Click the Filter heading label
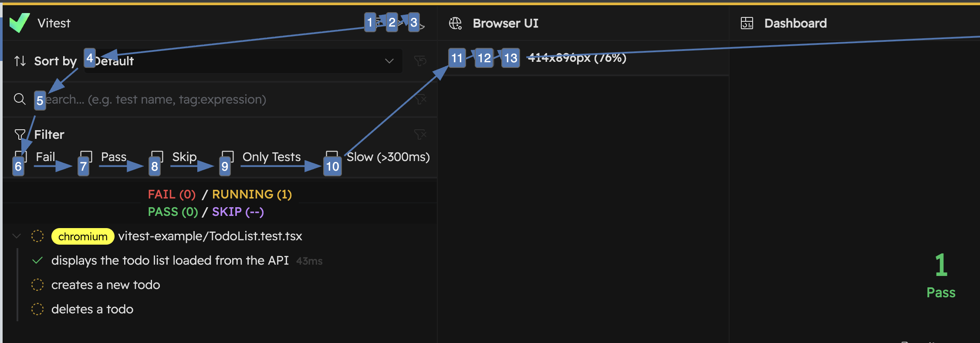980x343 pixels. pos(49,135)
